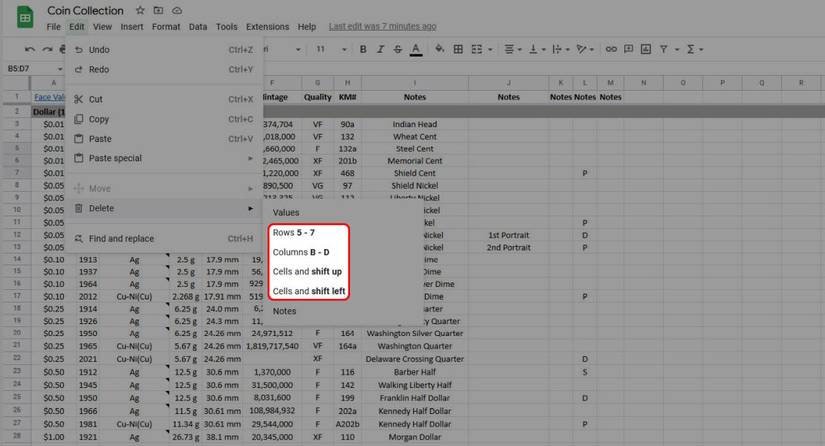Toggle bold formatting
The image size is (825, 446).
(x=363, y=49)
